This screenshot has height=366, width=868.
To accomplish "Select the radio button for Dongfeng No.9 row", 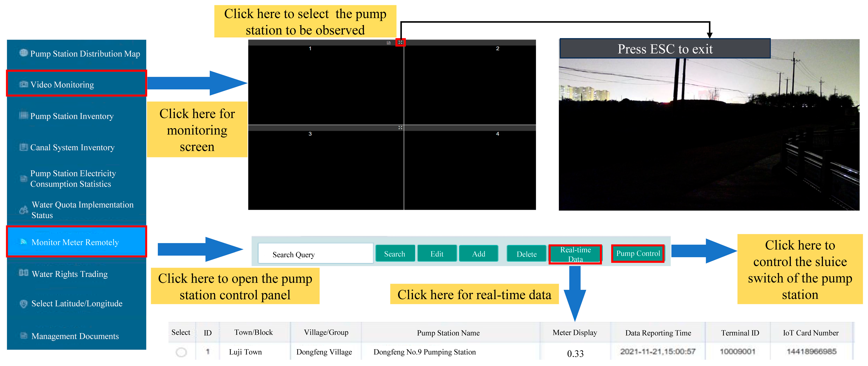I will (181, 352).
